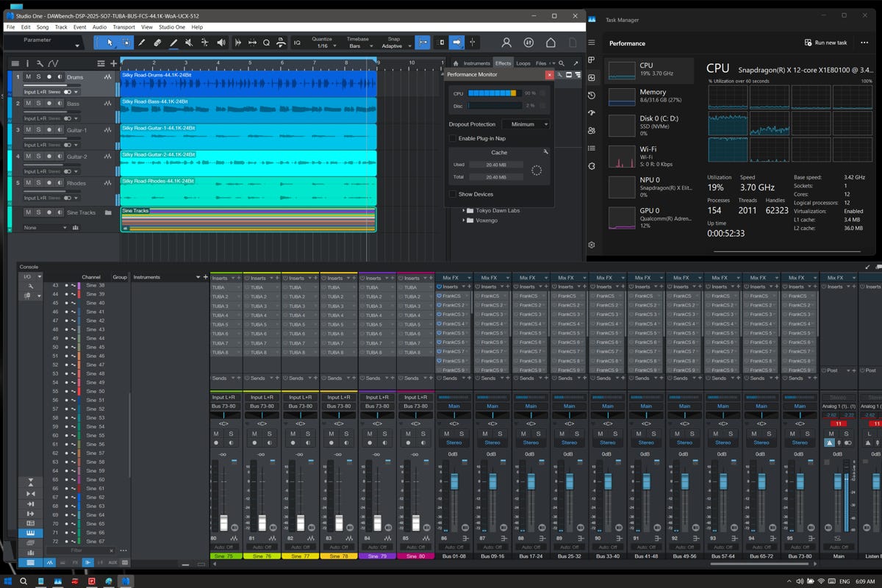
Task: Switch to the Loops browser tab
Action: tap(523, 63)
